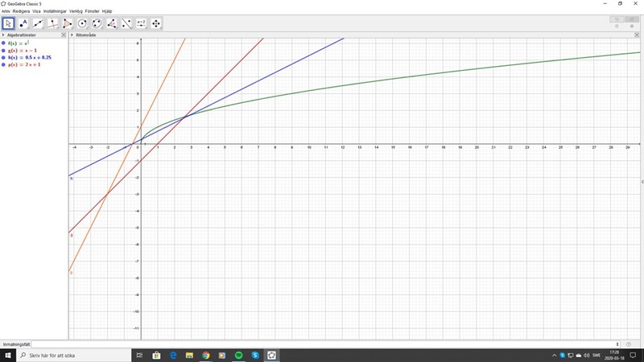Pick the Polygon tool
The width and height of the screenshot is (644, 362).
pyautogui.click(x=68, y=23)
